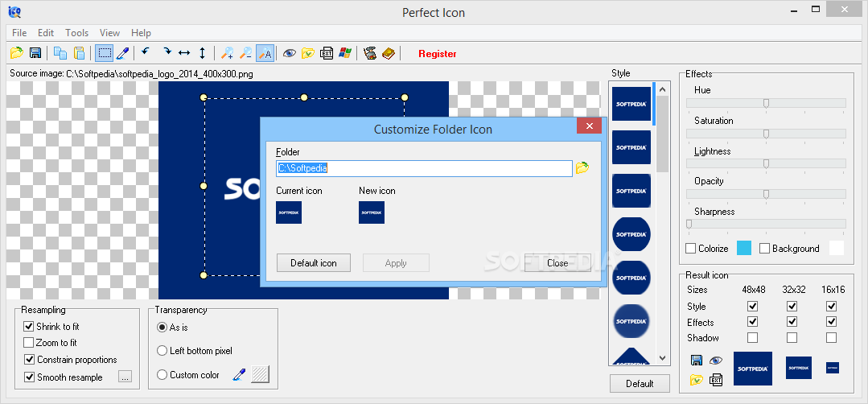Toggle the auto zoom magnifier icon
Screen dimensions: 868x404
265,53
